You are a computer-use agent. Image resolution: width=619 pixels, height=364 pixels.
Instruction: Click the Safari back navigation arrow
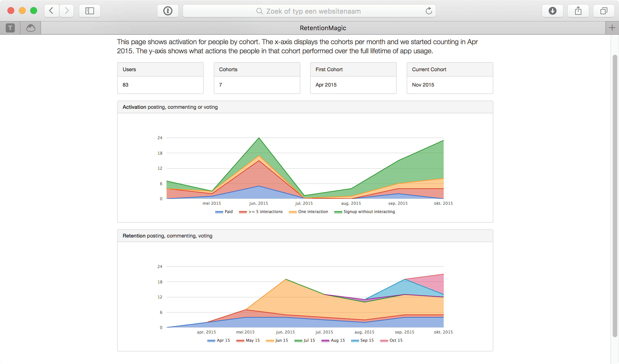point(52,11)
